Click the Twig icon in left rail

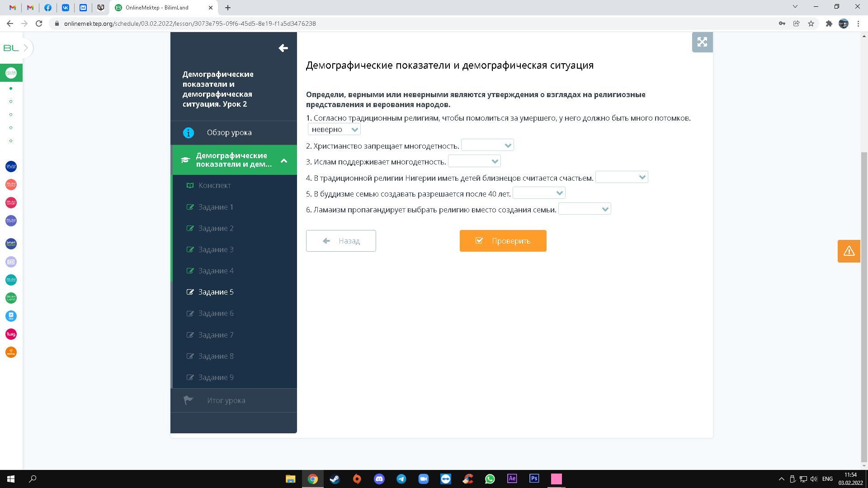11,334
